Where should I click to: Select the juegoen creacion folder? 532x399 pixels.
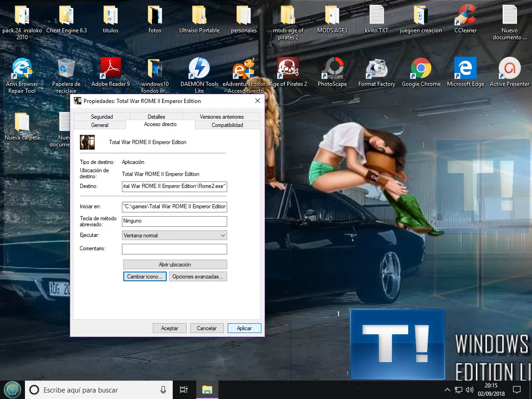421,16
